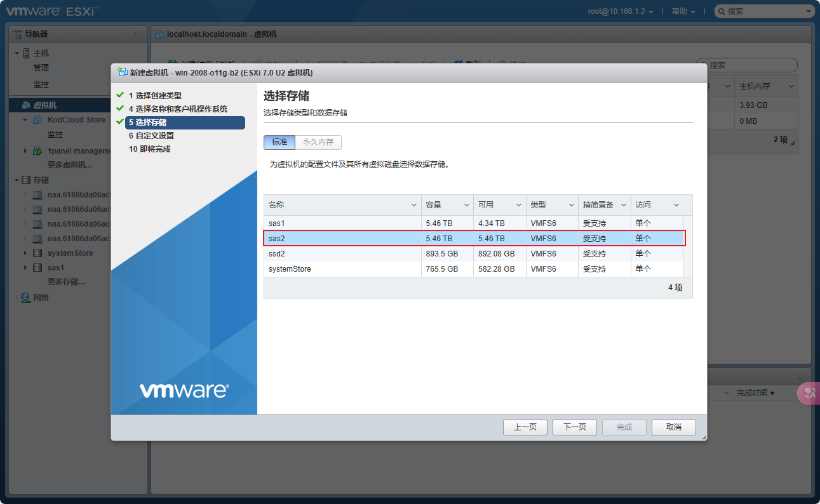
Task: Click the KodCloud Store VM icon
Action: (x=37, y=120)
